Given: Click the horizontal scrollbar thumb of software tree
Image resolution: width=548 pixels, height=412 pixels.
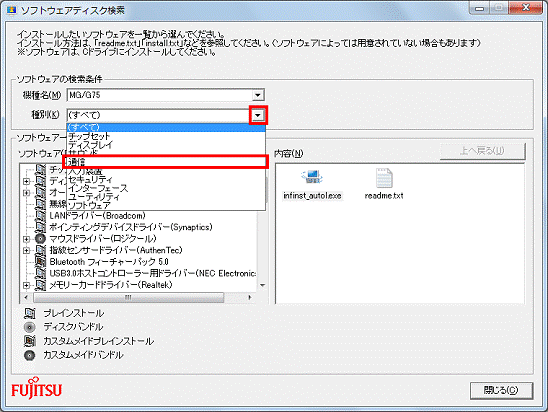Looking at the screenshot, I should click(x=129, y=297).
